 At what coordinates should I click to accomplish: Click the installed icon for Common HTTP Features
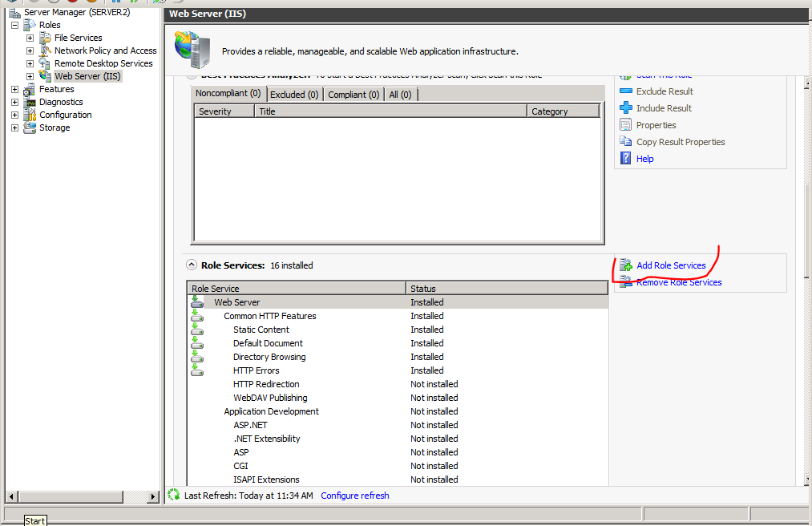[x=196, y=316]
